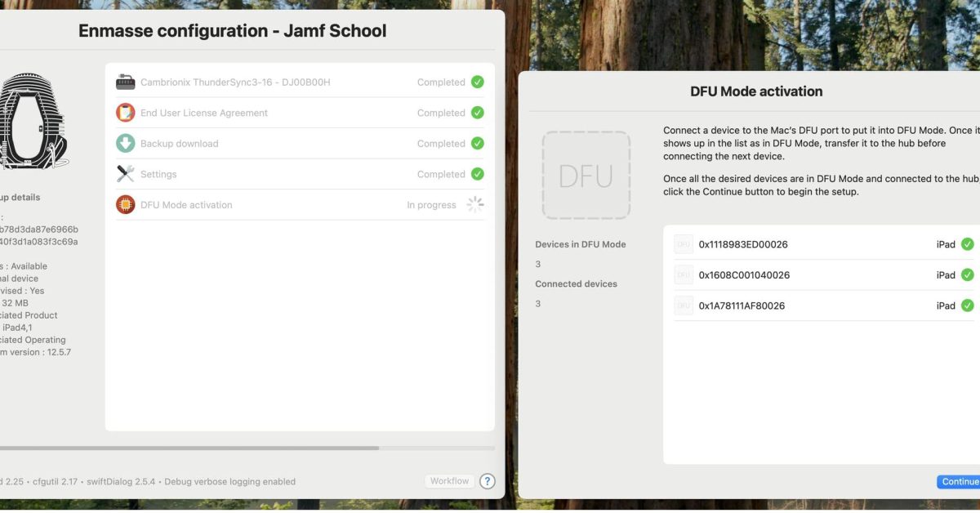Screen dimensions: 980x513
Task: Click the help question mark button
Action: point(487,481)
